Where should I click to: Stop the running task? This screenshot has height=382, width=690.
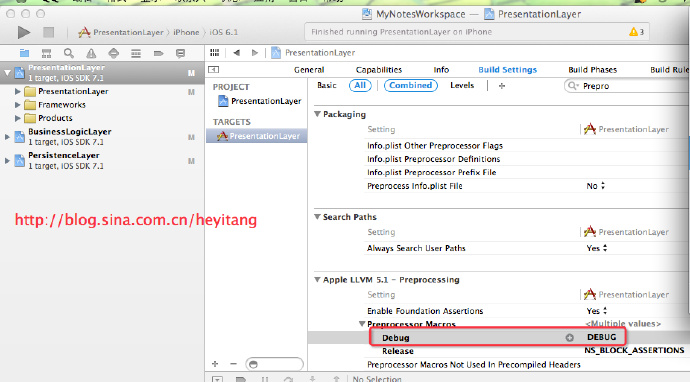[48, 32]
